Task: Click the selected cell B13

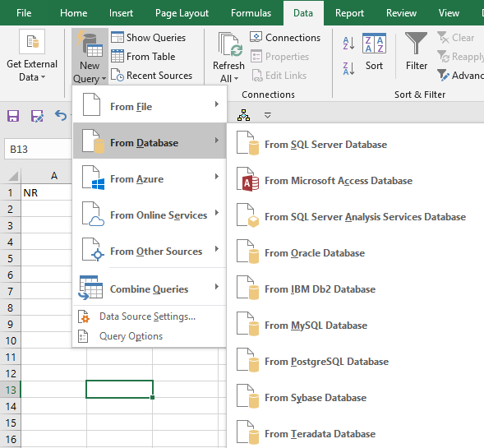Action: 119,390
